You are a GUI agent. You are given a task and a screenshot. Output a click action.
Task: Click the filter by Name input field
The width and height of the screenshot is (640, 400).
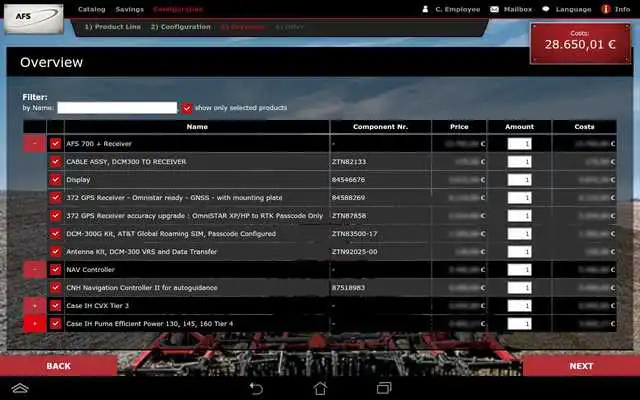point(117,108)
